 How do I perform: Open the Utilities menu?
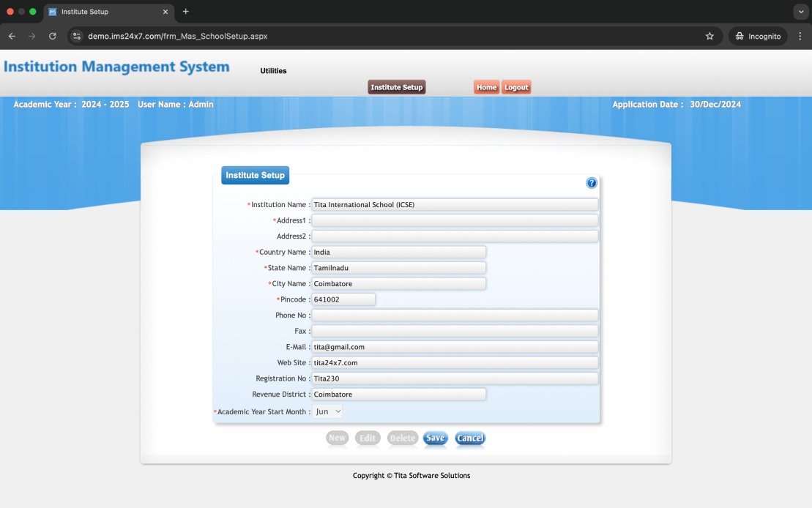[x=273, y=71]
